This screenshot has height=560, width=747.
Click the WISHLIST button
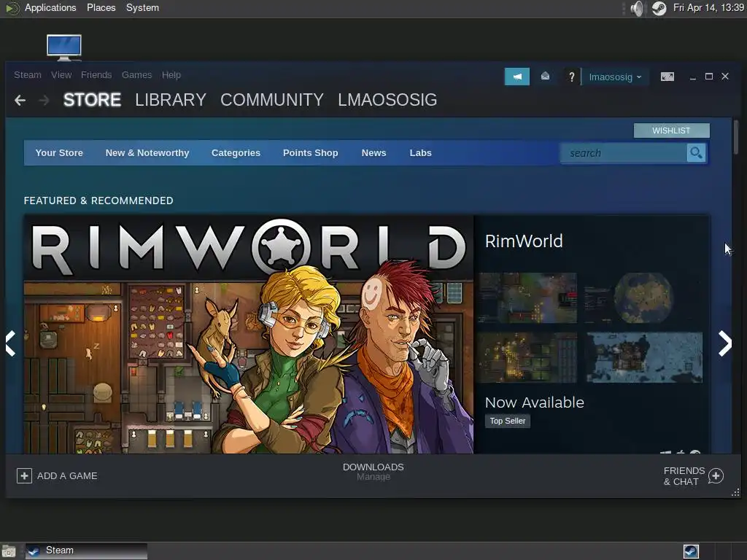pos(671,131)
